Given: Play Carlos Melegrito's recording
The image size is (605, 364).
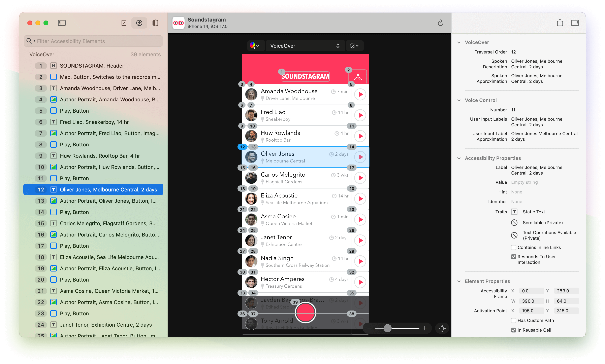Looking at the screenshot, I should [x=360, y=178].
